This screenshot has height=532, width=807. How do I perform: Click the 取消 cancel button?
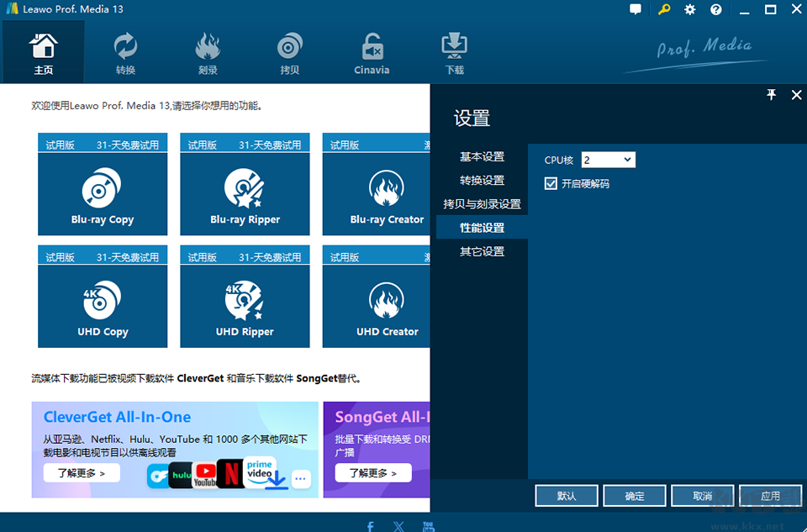click(703, 496)
